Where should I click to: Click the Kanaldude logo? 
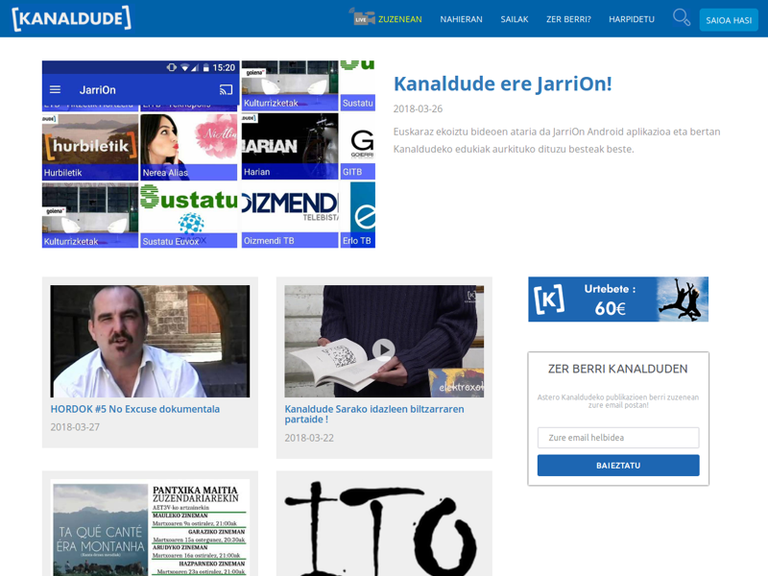point(72,19)
